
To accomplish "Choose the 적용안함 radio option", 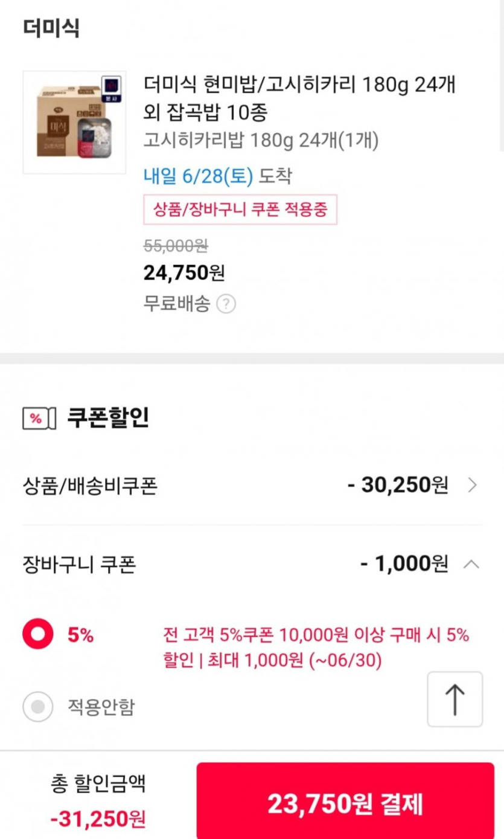I will click(38, 707).
